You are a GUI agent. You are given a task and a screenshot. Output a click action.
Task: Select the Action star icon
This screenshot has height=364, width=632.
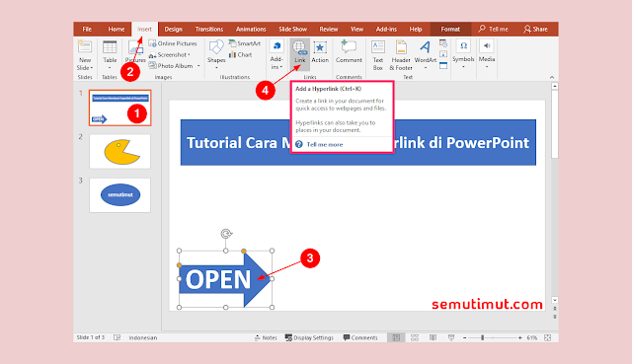[x=320, y=52]
